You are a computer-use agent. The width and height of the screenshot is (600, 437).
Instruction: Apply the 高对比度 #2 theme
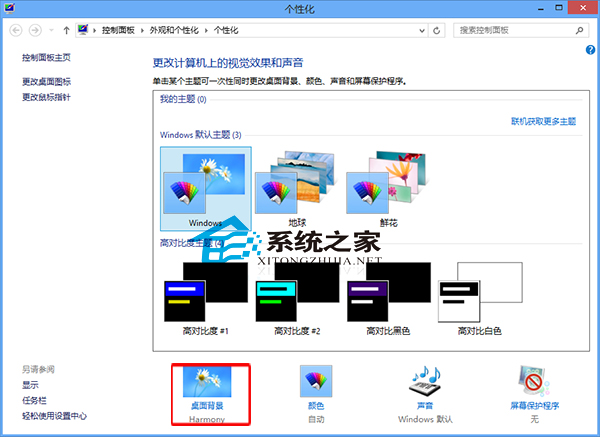[297, 297]
